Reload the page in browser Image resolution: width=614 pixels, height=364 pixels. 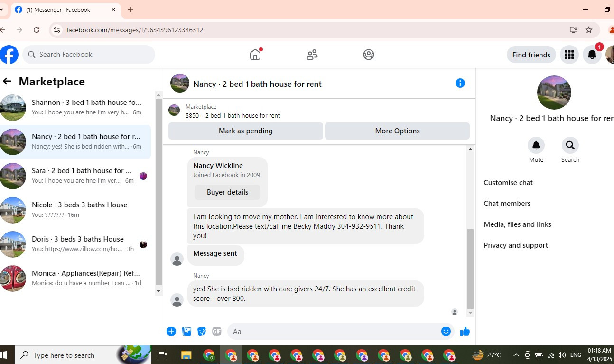click(37, 30)
